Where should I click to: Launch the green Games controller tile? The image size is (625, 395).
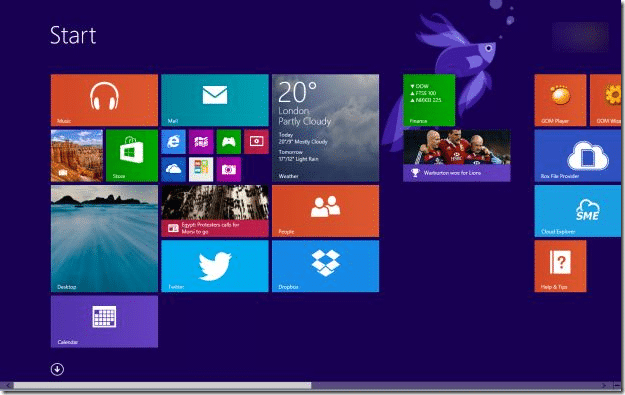[229, 141]
